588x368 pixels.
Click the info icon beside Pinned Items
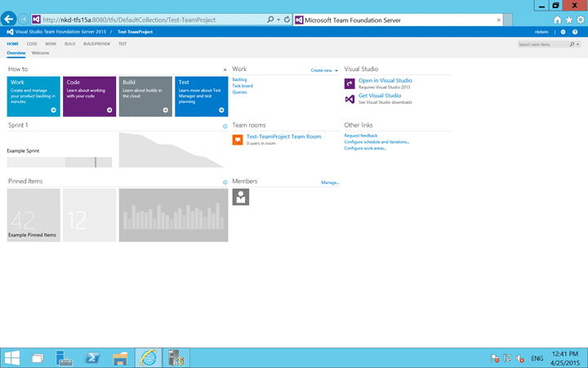pos(225,182)
